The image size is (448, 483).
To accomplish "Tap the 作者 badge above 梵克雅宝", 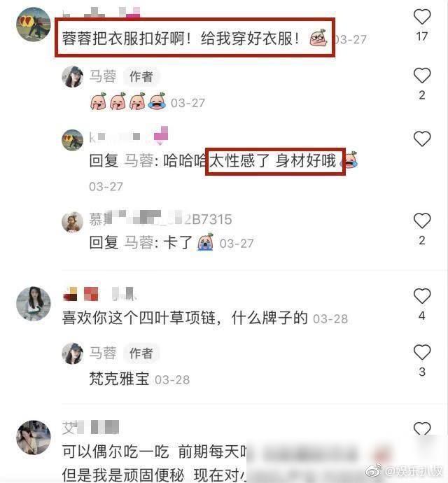I will pos(141,353).
